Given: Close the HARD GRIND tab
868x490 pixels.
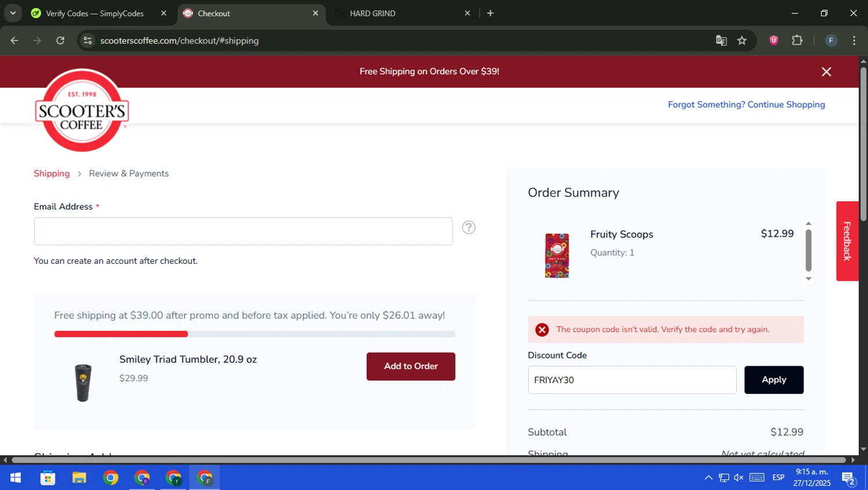Looking at the screenshot, I should pyautogui.click(x=468, y=13).
